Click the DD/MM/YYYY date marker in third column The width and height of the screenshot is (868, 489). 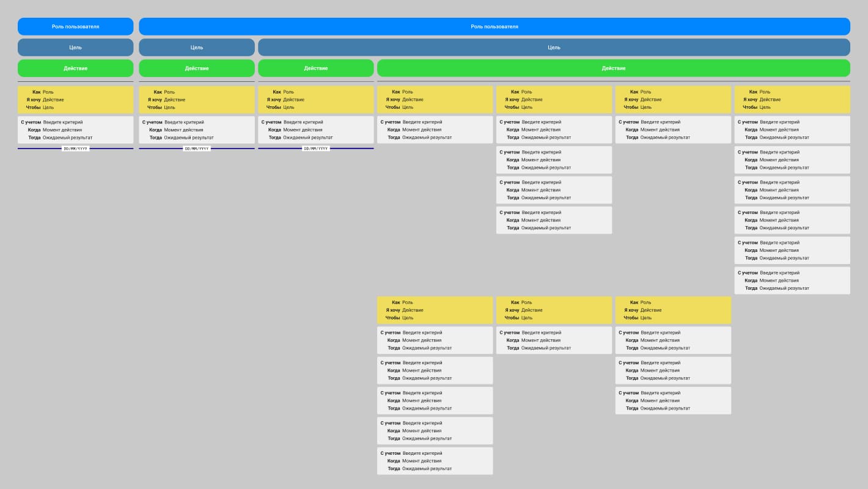point(315,149)
